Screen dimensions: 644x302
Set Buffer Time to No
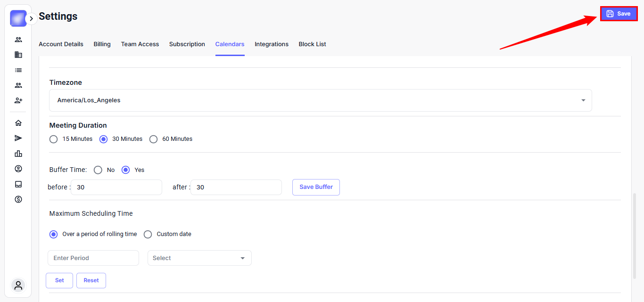click(x=98, y=170)
